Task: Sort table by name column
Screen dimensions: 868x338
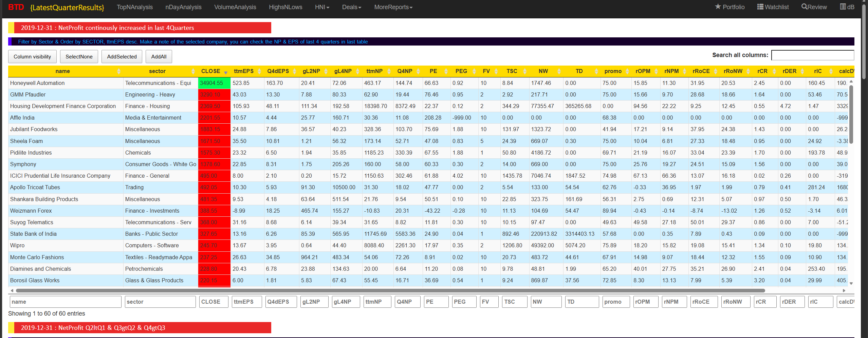Action: coord(65,71)
